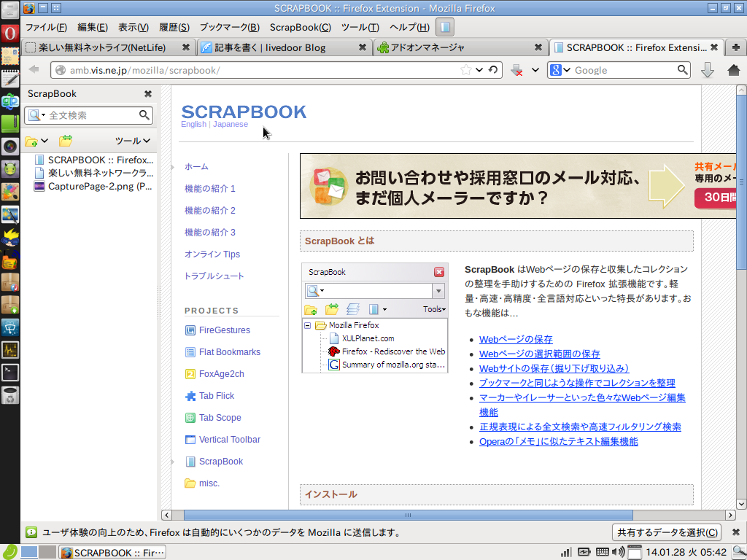Click the addon icon with red X in toolbar
Screen dimensions: 747x560
(x=516, y=71)
